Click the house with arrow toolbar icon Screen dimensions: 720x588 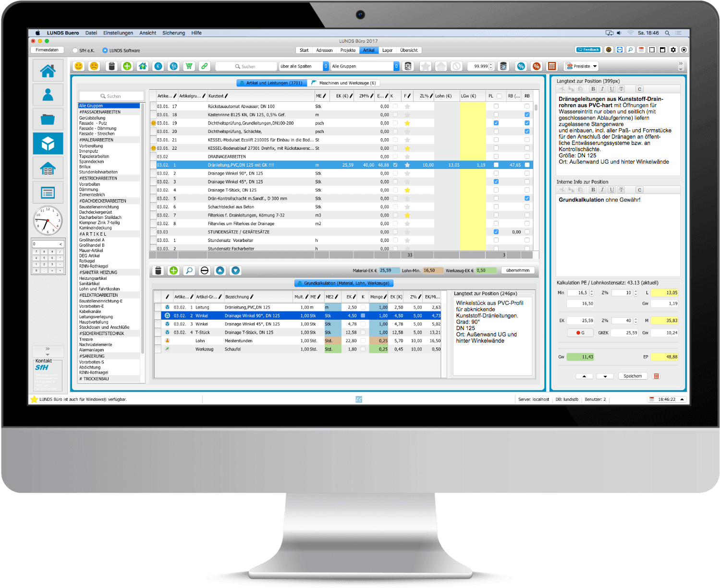click(143, 66)
